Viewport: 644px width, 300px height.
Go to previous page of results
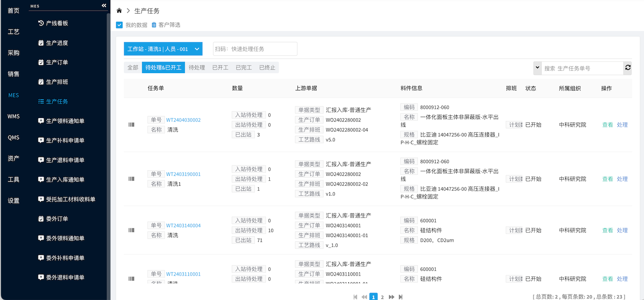coord(364,297)
